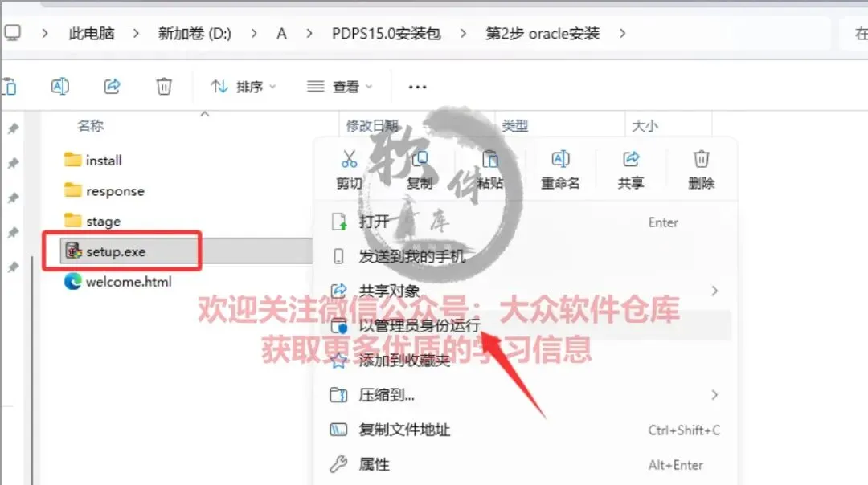
Task: Click the toolbar Delete trash icon
Action: tap(164, 86)
